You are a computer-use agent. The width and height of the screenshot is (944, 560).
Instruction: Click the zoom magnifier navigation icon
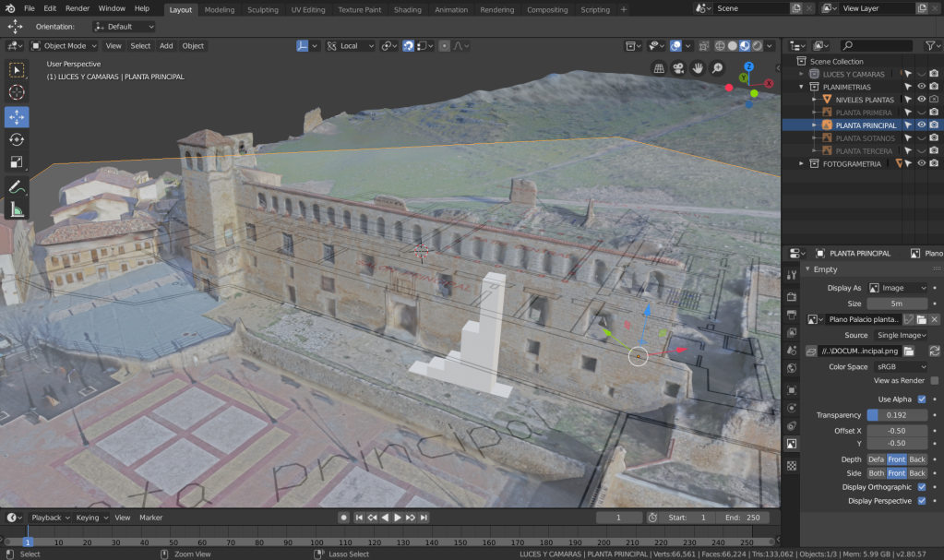(x=717, y=68)
